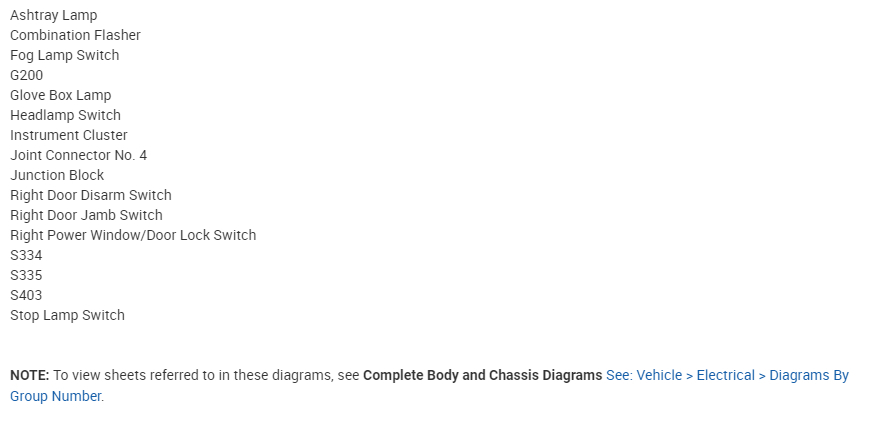Click the bold Complete Body and Chassis Diagrams text

coord(482,376)
